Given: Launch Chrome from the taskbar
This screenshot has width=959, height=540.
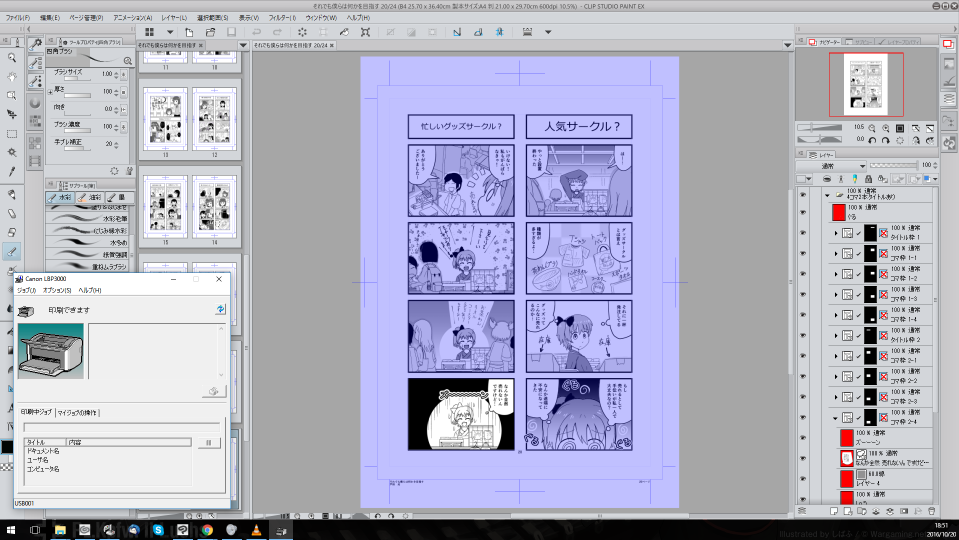Looking at the screenshot, I should [x=206, y=528].
